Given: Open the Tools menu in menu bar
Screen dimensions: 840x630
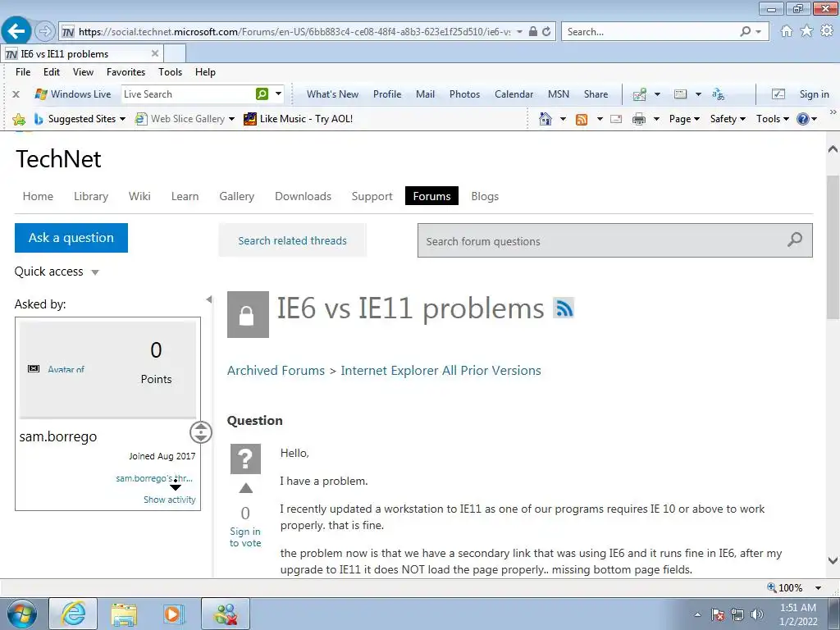Looking at the screenshot, I should [x=171, y=72].
